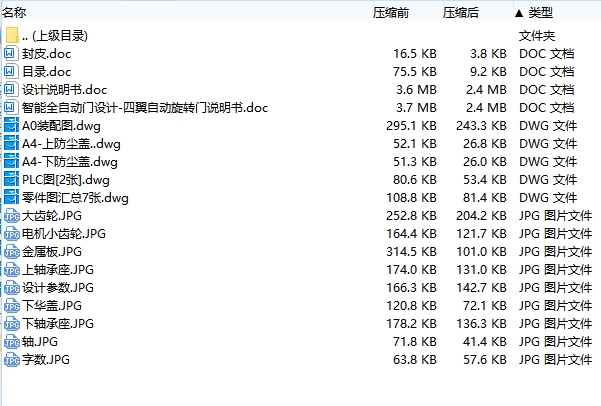Click the 设计说明书.doc document icon
This screenshot has height=406, width=601.
[x=11, y=89]
